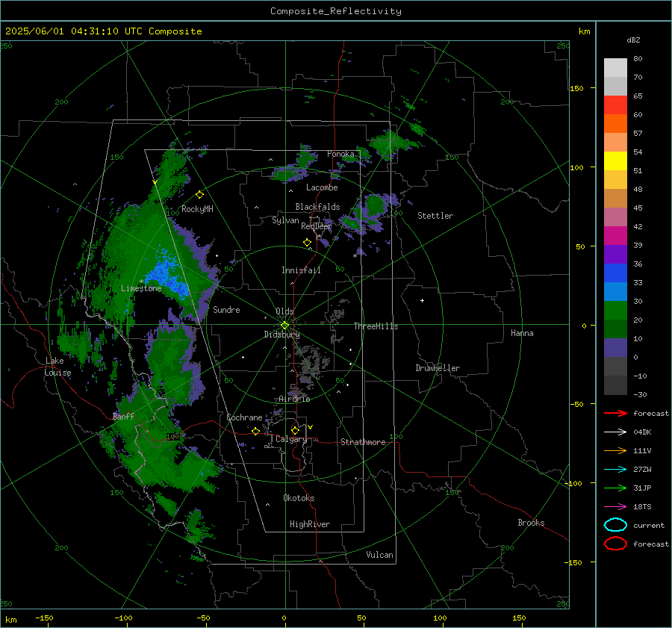Click the Innisfail label
This screenshot has width=672, height=628.
pyautogui.click(x=301, y=270)
